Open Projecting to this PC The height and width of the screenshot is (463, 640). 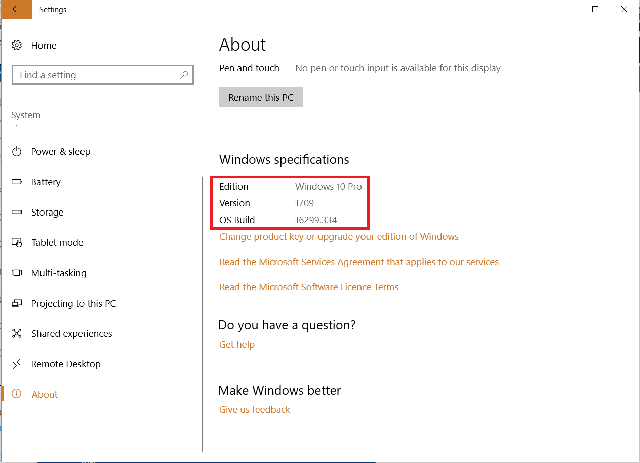click(74, 303)
